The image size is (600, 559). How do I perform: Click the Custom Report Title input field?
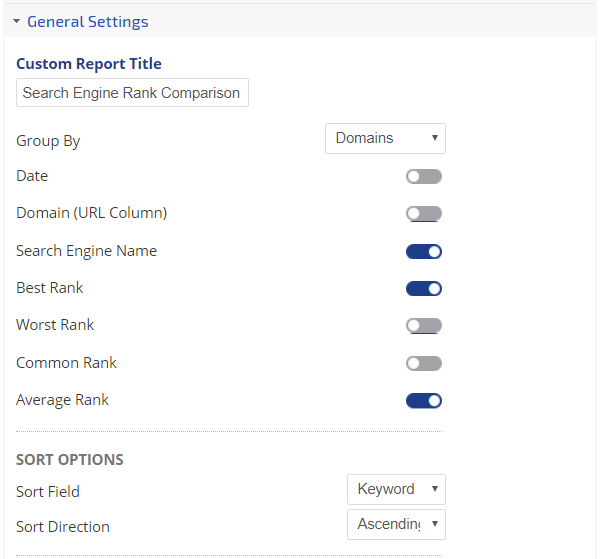pyautogui.click(x=132, y=93)
